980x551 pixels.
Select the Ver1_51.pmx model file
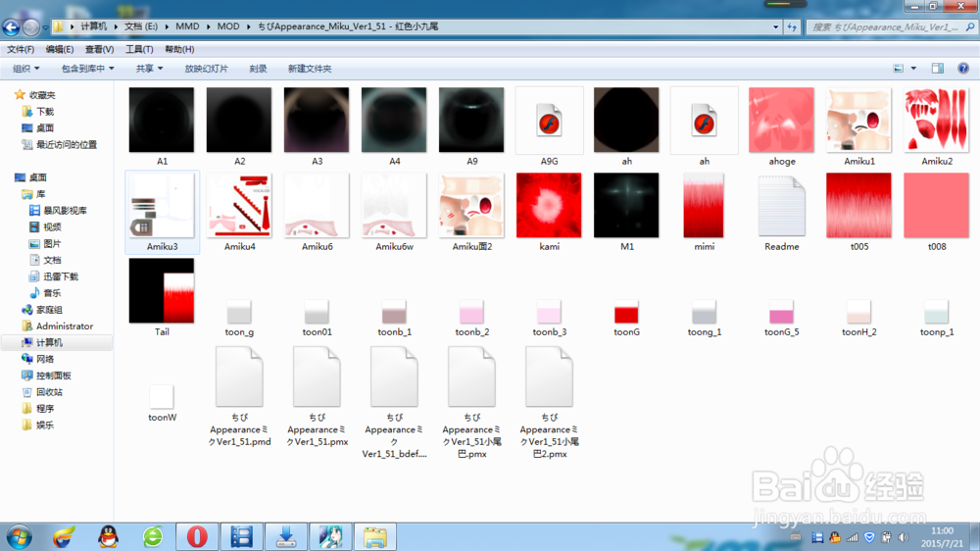click(x=317, y=377)
